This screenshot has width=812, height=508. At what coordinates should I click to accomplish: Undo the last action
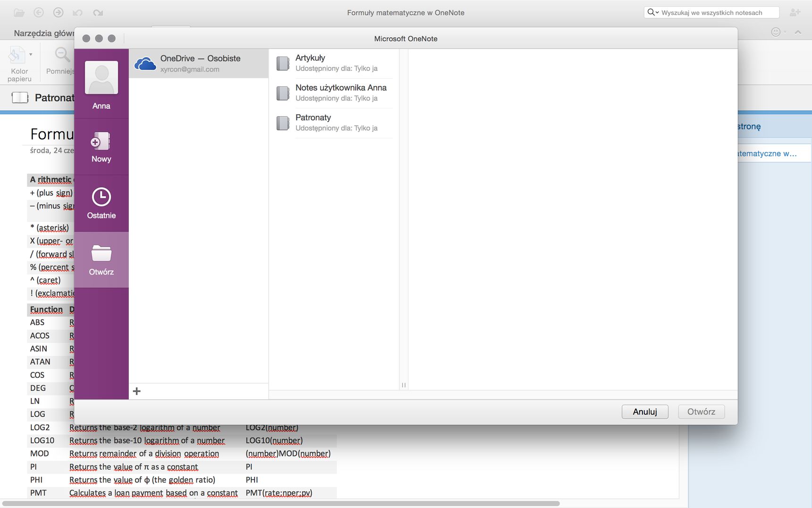78,13
